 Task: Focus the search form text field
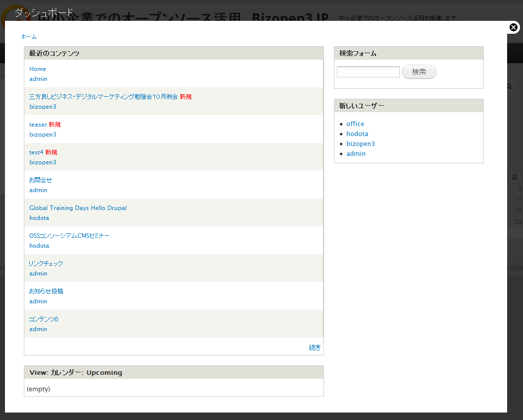pyautogui.click(x=368, y=72)
